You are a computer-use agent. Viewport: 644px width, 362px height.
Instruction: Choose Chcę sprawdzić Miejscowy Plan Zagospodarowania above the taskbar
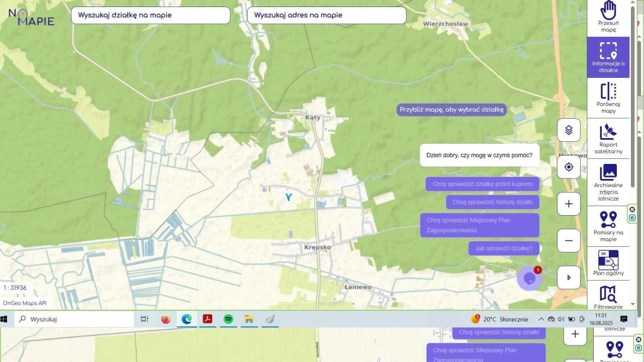pos(479,225)
